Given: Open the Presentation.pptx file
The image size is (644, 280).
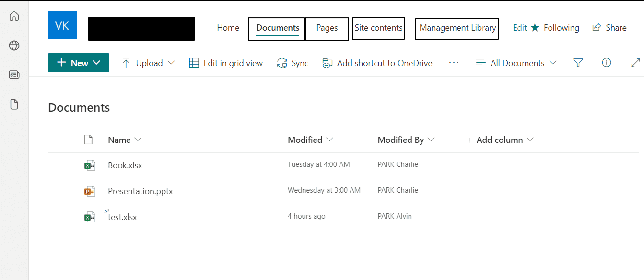Looking at the screenshot, I should [140, 191].
